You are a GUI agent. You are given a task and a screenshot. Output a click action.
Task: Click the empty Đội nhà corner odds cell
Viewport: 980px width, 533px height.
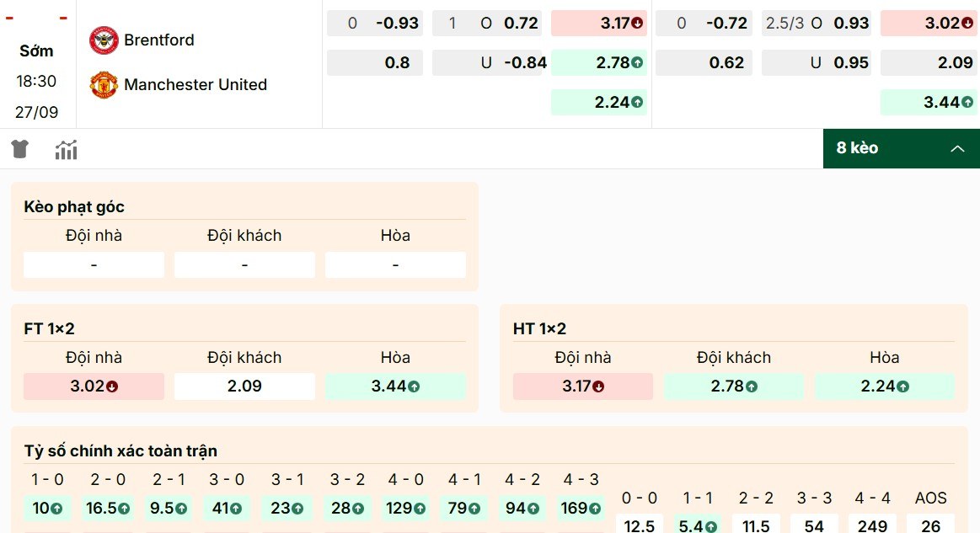[93, 264]
